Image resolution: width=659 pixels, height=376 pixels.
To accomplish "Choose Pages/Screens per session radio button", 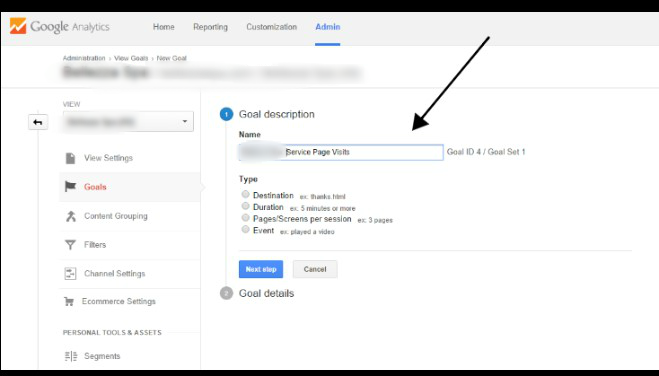I will coord(245,218).
